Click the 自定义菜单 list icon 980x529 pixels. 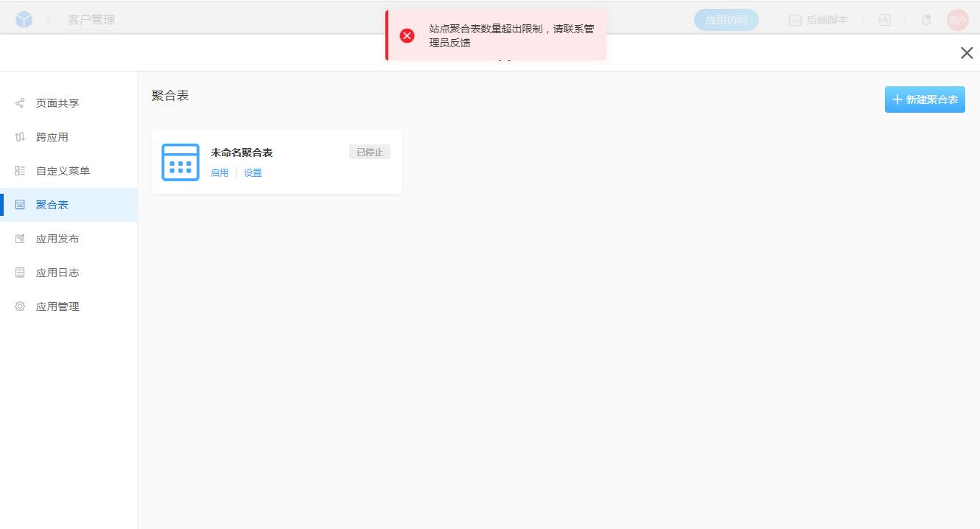tap(19, 170)
